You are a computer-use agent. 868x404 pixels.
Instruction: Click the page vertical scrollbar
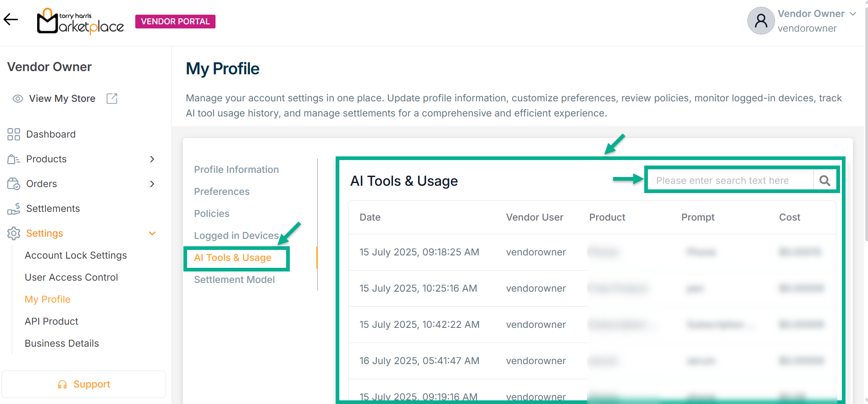tap(866, 138)
